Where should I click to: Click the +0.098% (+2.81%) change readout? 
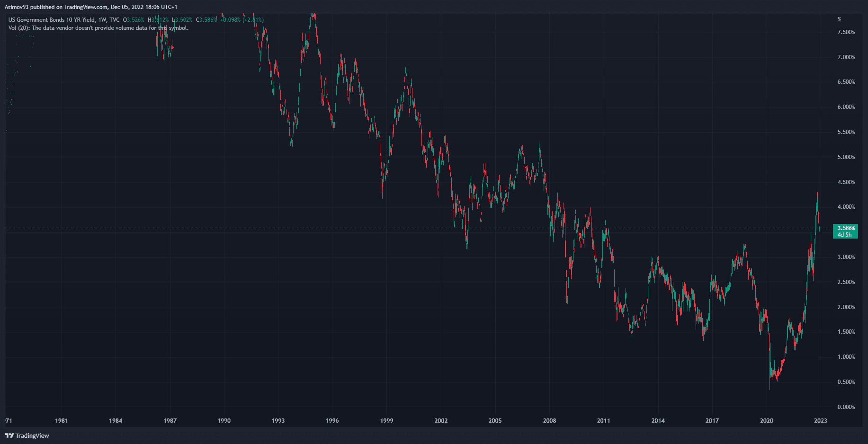242,20
